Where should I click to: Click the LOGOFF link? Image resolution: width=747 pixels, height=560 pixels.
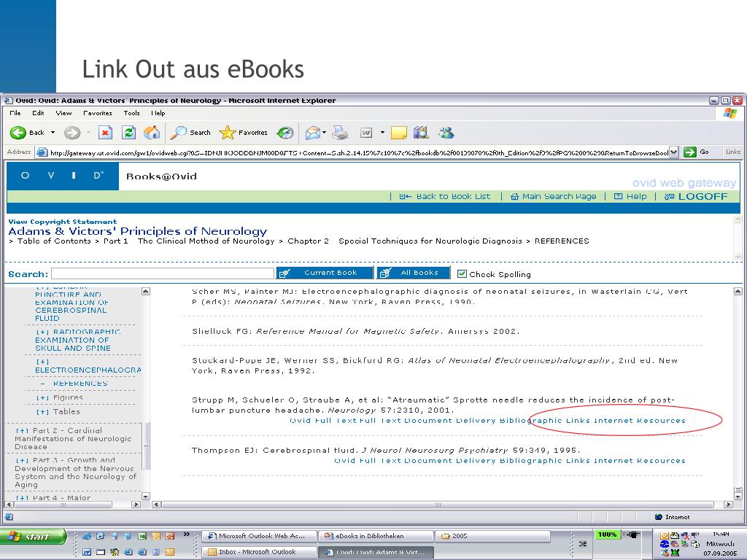point(696,196)
